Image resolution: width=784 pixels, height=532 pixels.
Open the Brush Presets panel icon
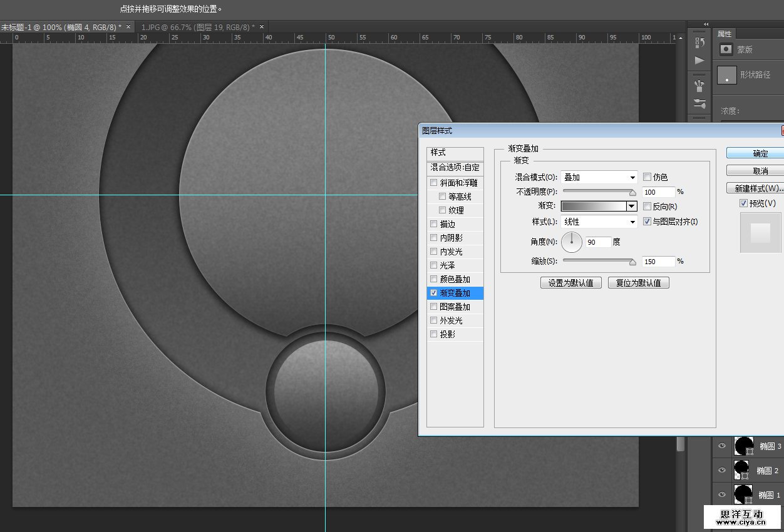click(699, 85)
